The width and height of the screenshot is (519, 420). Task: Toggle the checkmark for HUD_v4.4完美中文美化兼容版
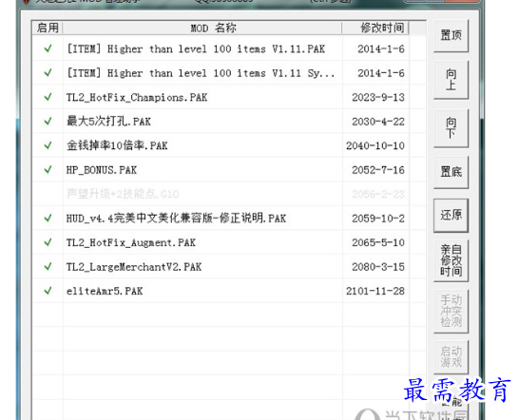(48, 219)
